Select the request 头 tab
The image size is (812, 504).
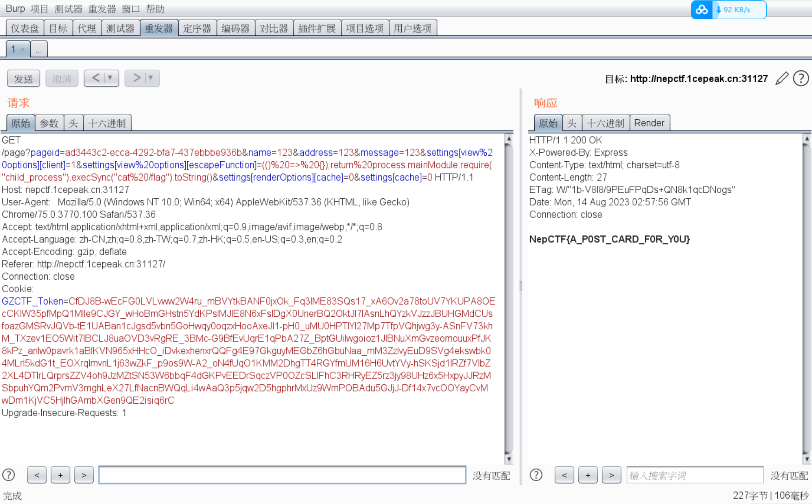point(73,123)
